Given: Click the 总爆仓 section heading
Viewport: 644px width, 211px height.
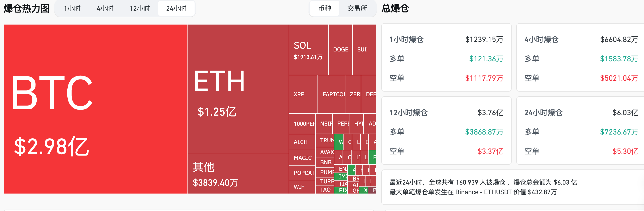Looking at the screenshot, I should 395,8.
